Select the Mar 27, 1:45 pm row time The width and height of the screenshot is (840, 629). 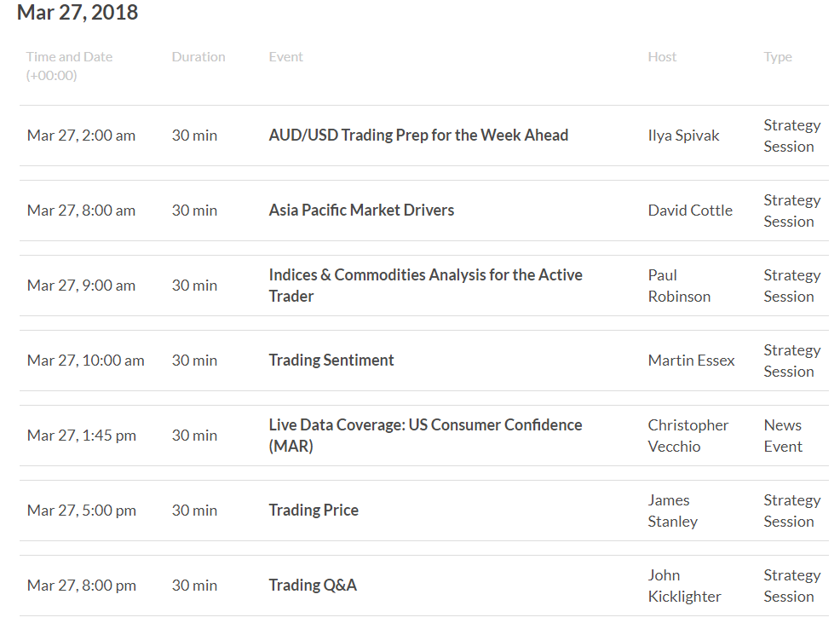point(82,436)
